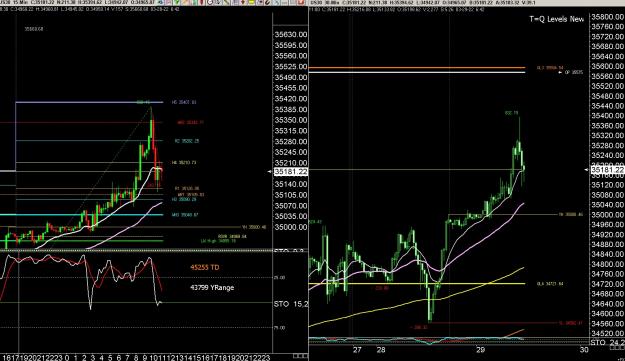This screenshot has width=625, height=361.
Task: Select the left chart's 35181.22 current price tag
Action: pos(291,172)
